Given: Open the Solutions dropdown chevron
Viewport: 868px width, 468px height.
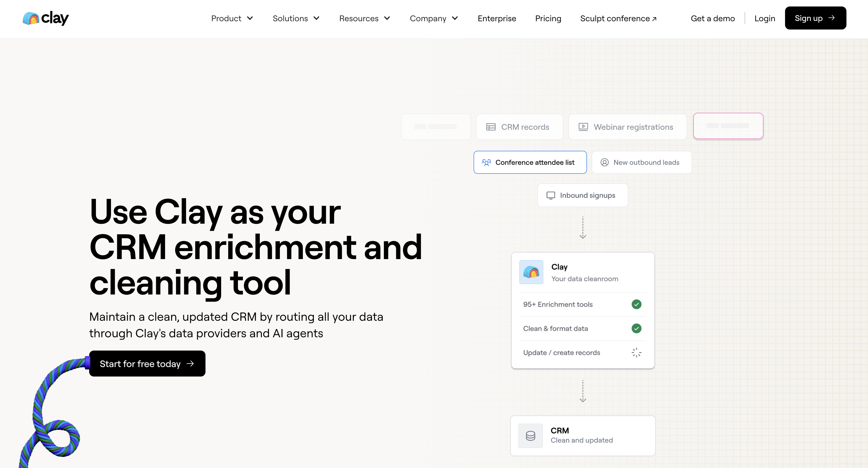Looking at the screenshot, I should coord(316,19).
